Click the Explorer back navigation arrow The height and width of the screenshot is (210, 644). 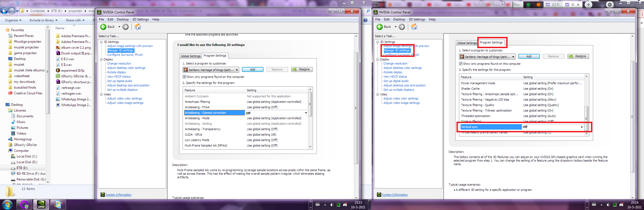[x=4, y=11]
